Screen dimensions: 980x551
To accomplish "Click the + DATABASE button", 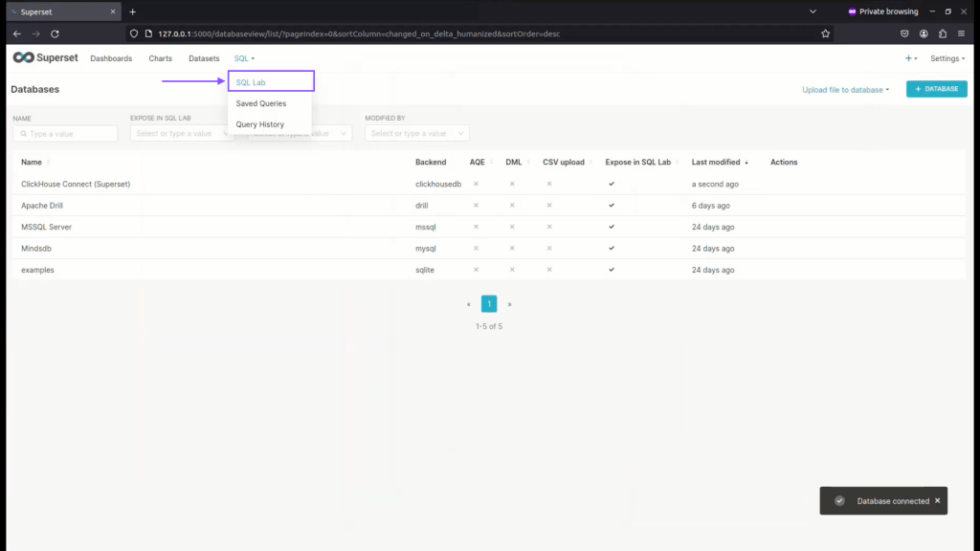I will tap(936, 89).
